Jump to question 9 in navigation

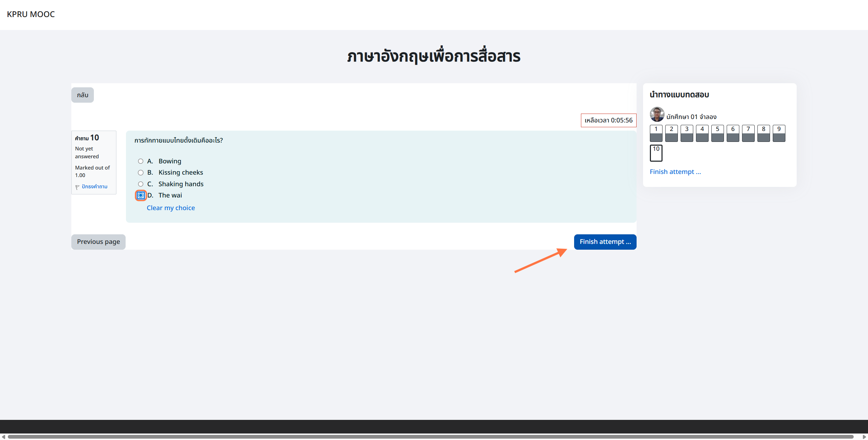tap(779, 133)
